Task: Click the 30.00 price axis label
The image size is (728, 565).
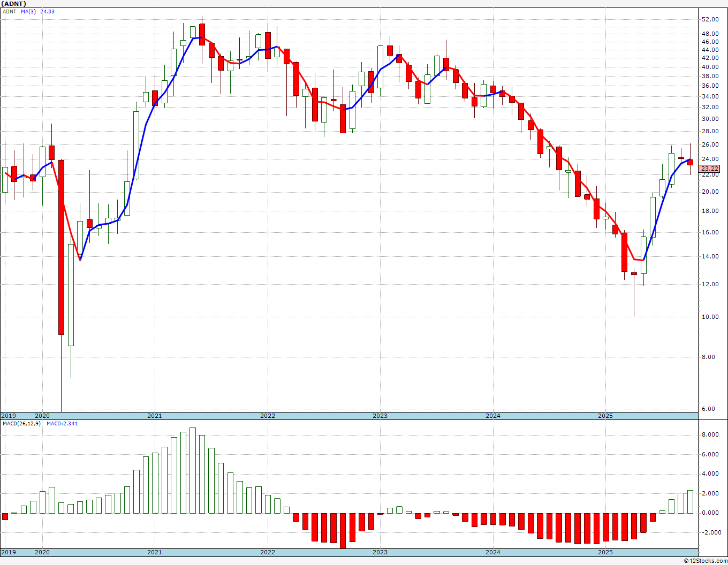Action: [710, 119]
